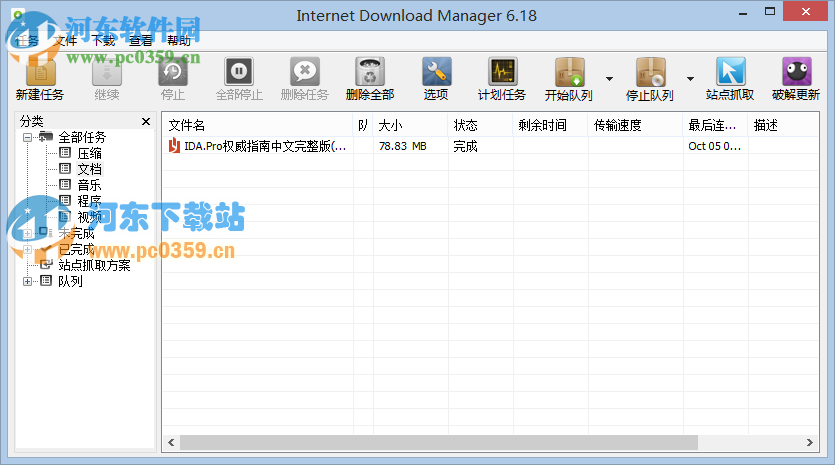Click the 停止队列 stop queue icon
835x465 pixels.
(650, 72)
